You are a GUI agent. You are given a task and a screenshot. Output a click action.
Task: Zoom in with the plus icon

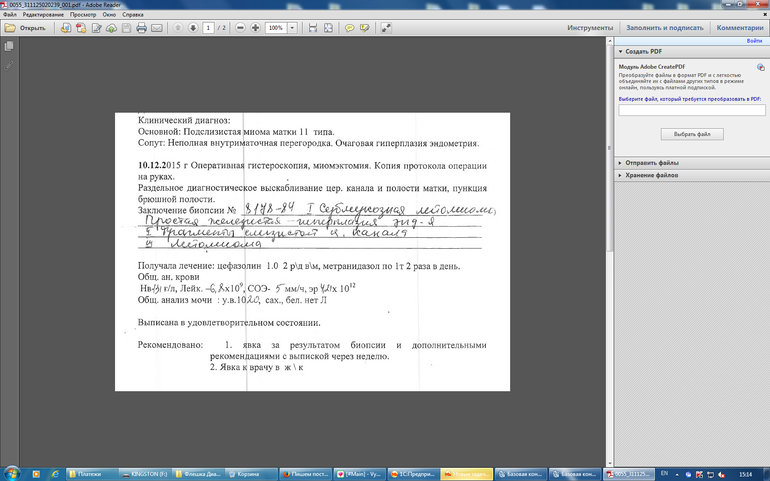point(255,28)
